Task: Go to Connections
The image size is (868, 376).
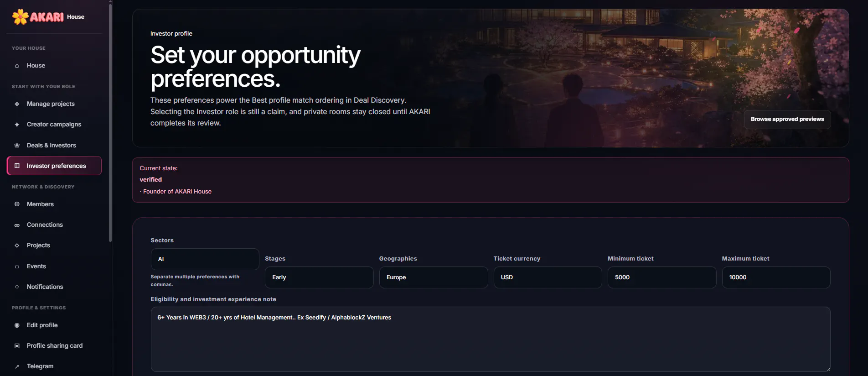Action: pyautogui.click(x=54, y=225)
